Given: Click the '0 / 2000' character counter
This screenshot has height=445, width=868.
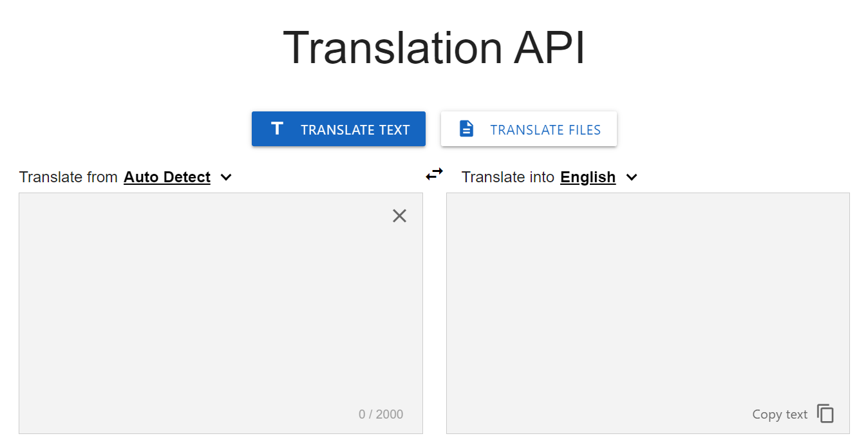Looking at the screenshot, I should point(381,414).
